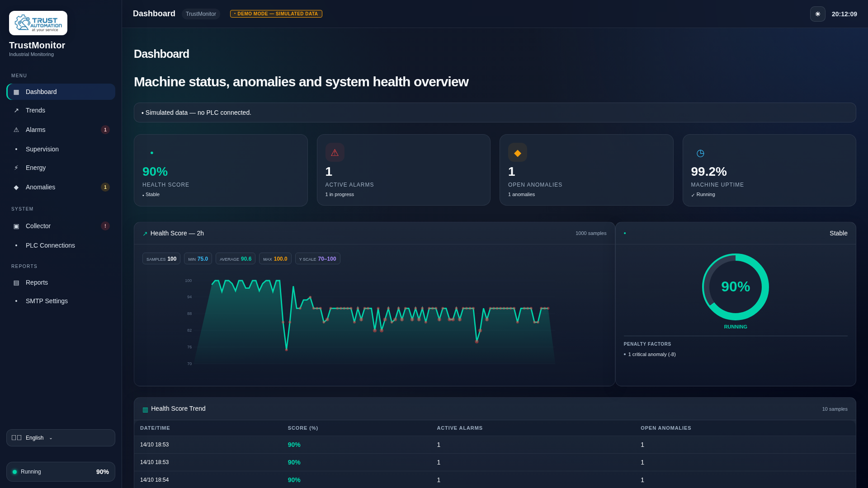The height and width of the screenshot is (488, 868).
Task: Click the Average 90.6 chip
Action: click(236, 259)
